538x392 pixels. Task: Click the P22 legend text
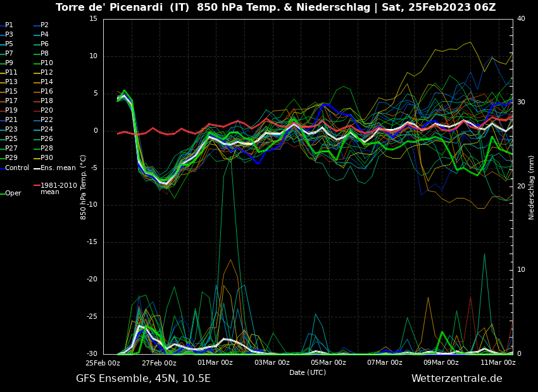click(47, 119)
